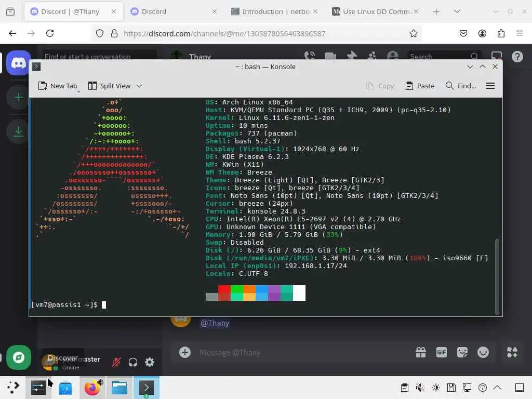Open the sticker picker
The width and height of the screenshot is (532, 399).
(462, 352)
